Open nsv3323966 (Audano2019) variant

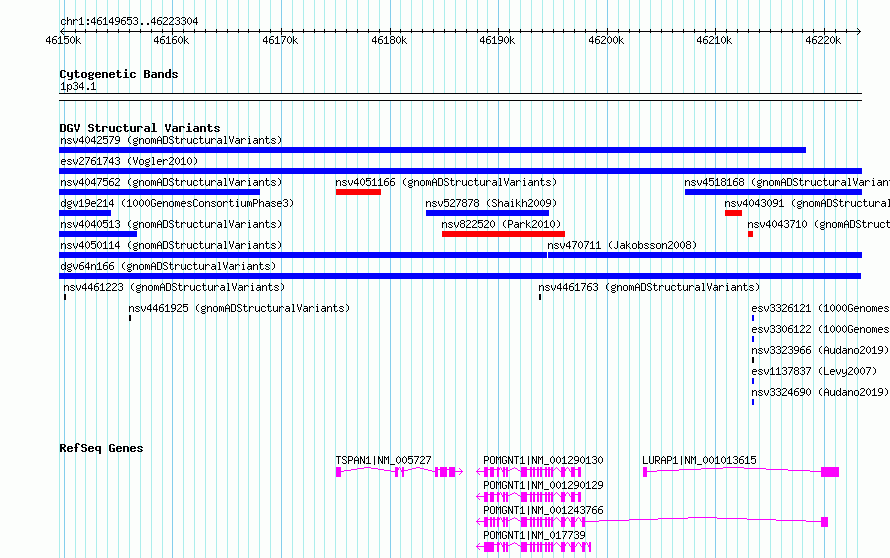pyautogui.click(x=820, y=350)
